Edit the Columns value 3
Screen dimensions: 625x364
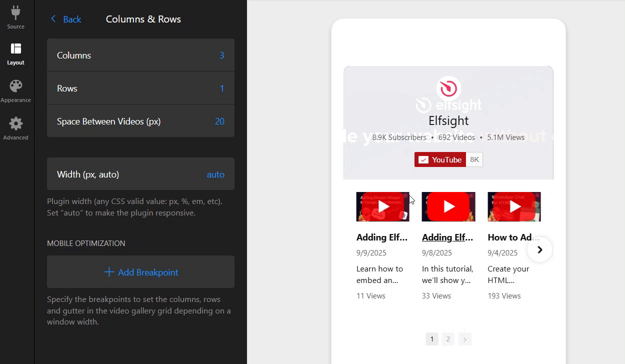[221, 55]
